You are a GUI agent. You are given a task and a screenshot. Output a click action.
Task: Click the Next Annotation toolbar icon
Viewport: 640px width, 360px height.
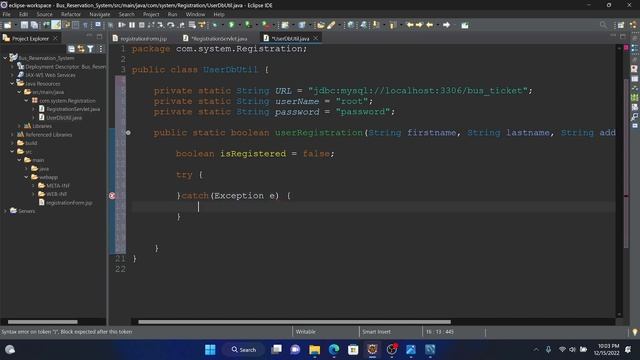pos(376,25)
